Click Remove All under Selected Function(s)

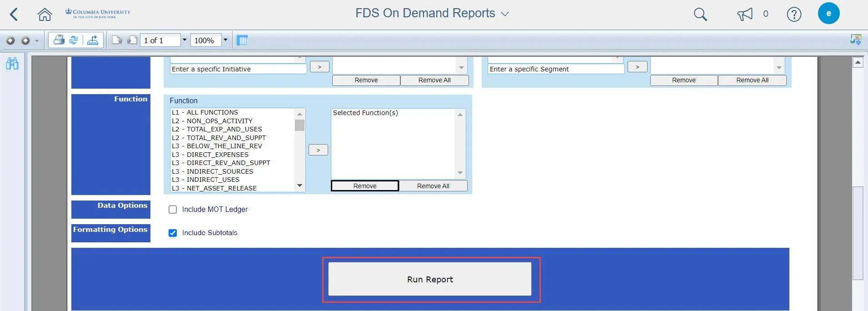[433, 186]
